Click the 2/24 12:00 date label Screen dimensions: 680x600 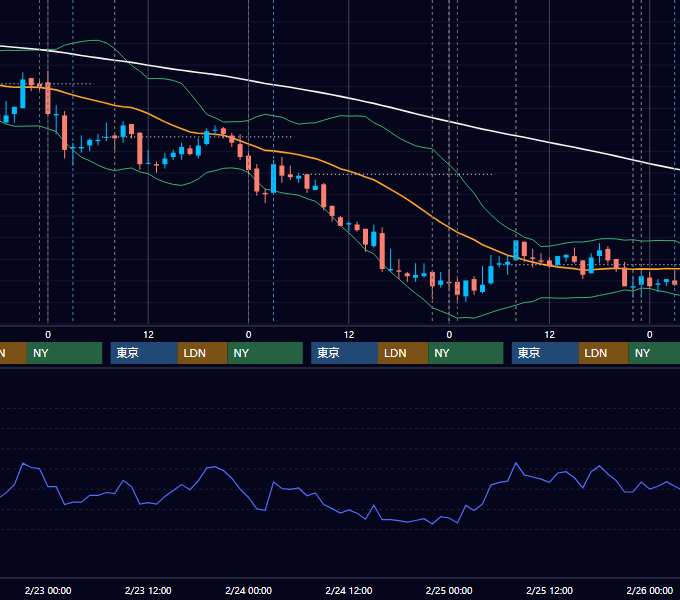click(349, 590)
